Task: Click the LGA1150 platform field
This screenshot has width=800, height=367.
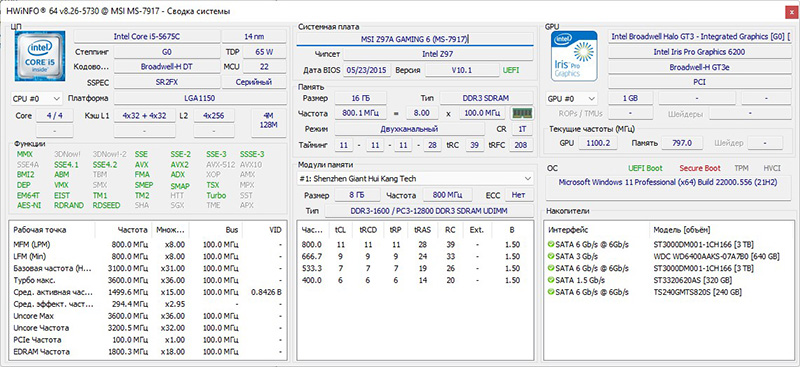Action: (199, 99)
